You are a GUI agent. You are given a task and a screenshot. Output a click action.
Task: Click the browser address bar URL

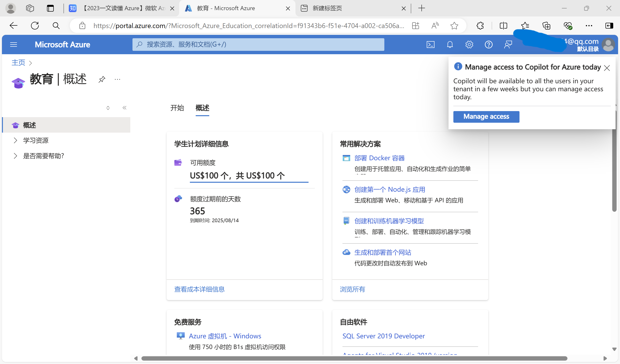248,26
